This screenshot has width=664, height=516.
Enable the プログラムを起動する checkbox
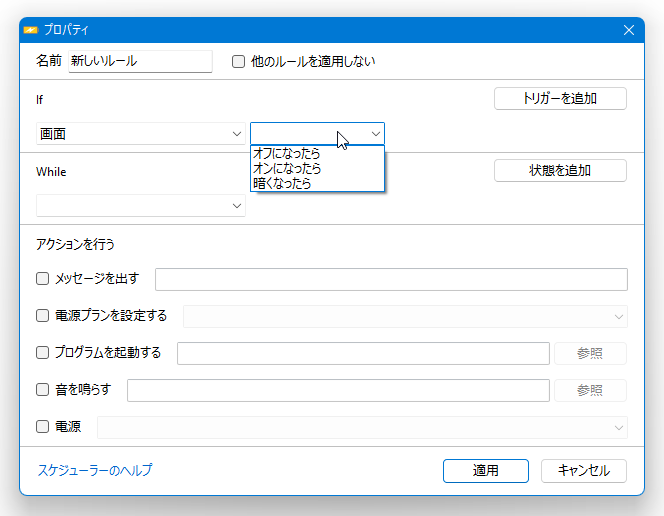(42, 352)
